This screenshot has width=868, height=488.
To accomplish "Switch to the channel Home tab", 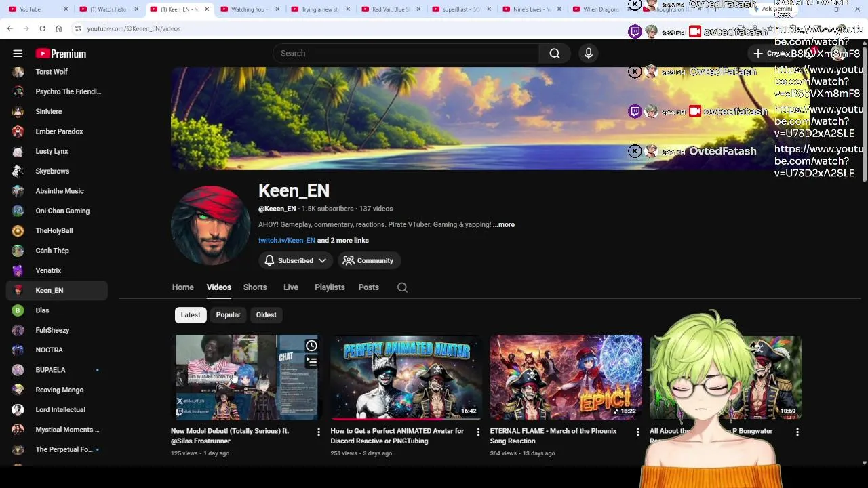I will coord(182,287).
